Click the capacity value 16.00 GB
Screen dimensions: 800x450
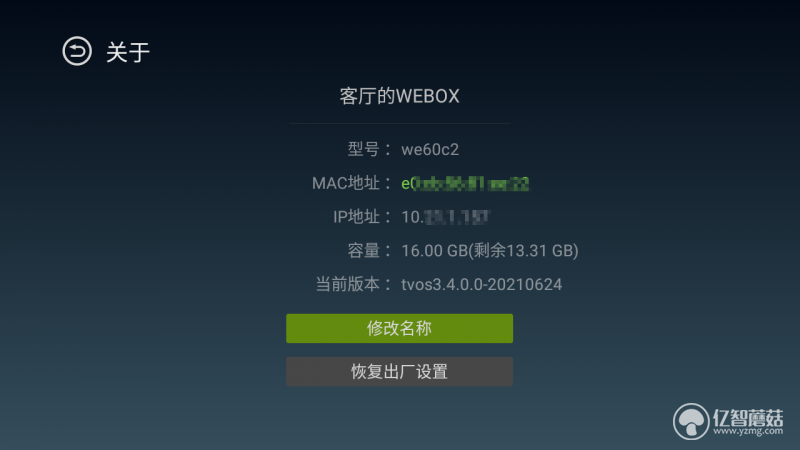coord(434,251)
